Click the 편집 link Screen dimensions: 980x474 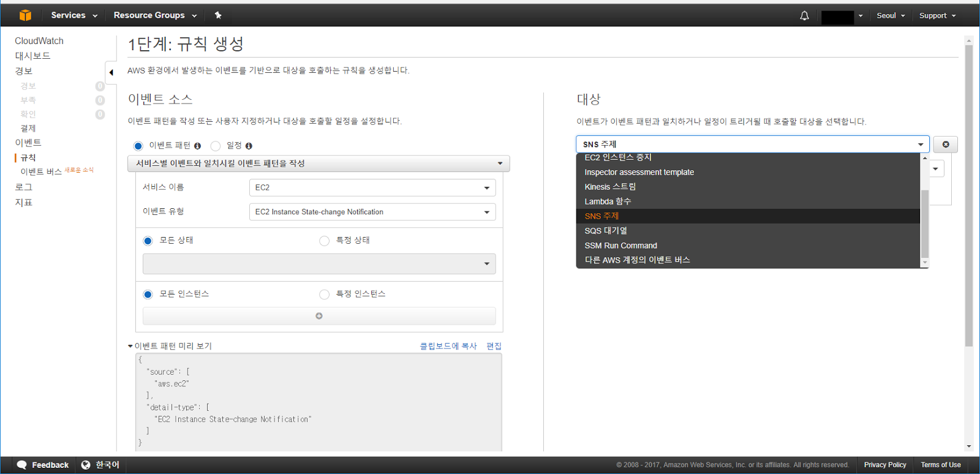(x=494, y=346)
